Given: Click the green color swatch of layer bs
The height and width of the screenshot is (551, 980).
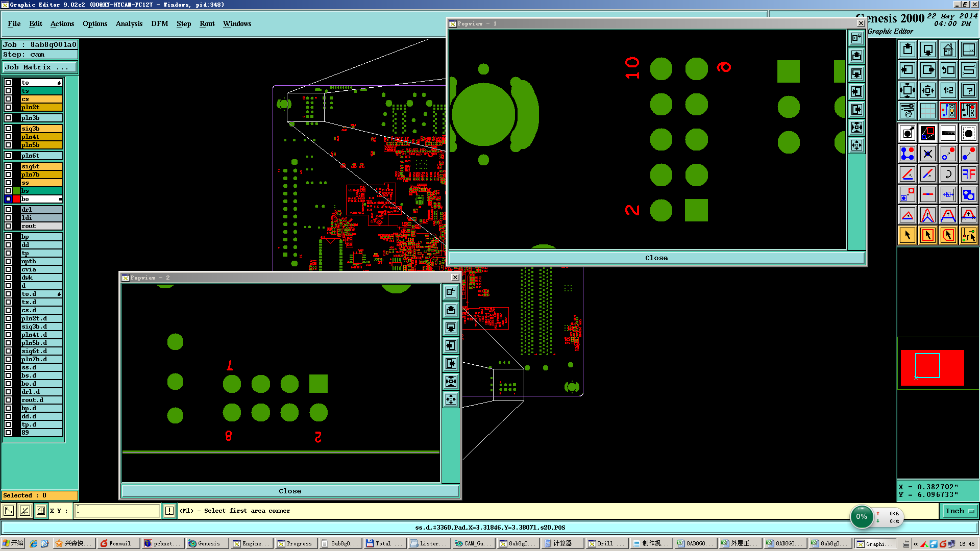Looking at the screenshot, I should pyautogui.click(x=16, y=191).
